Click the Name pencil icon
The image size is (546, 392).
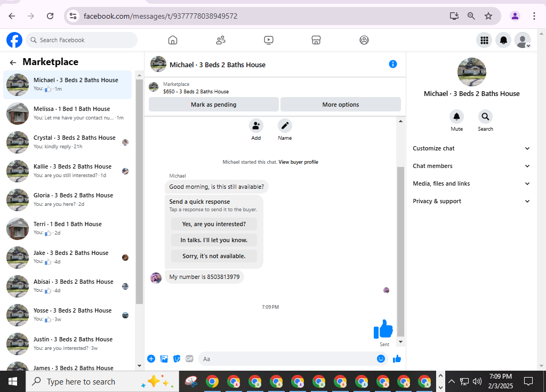pos(285,126)
